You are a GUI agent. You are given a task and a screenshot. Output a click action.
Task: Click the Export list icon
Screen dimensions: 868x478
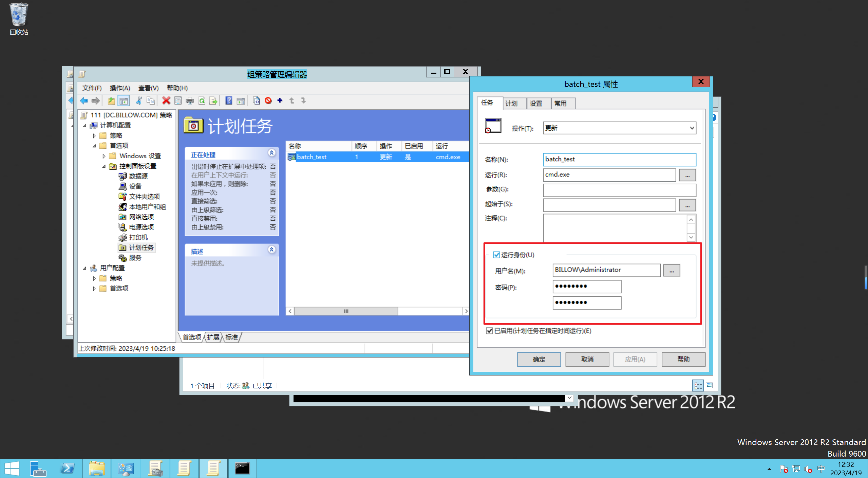pyautogui.click(x=213, y=101)
